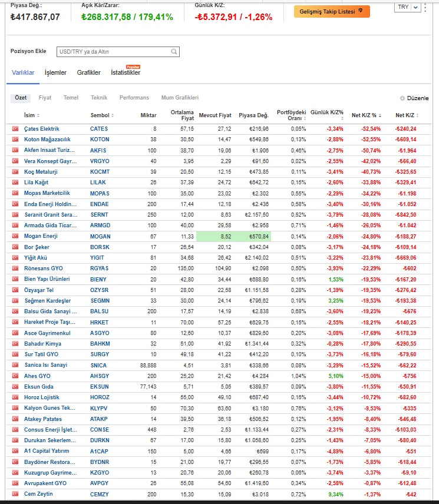The image size is (439, 504).
Task: Switch to the Varlıklar tab
Action: coord(23,72)
